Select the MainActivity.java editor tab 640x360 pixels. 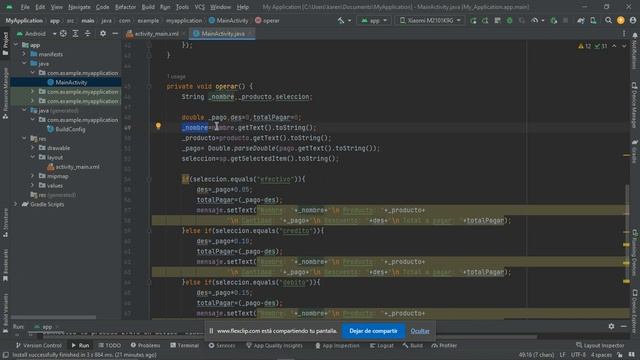(x=223, y=34)
